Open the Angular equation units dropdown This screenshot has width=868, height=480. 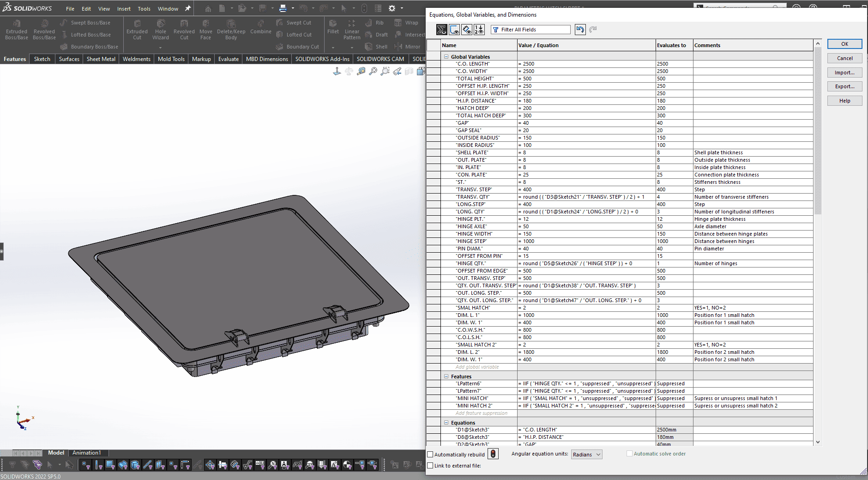pyautogui.click(x=586, y=455)
